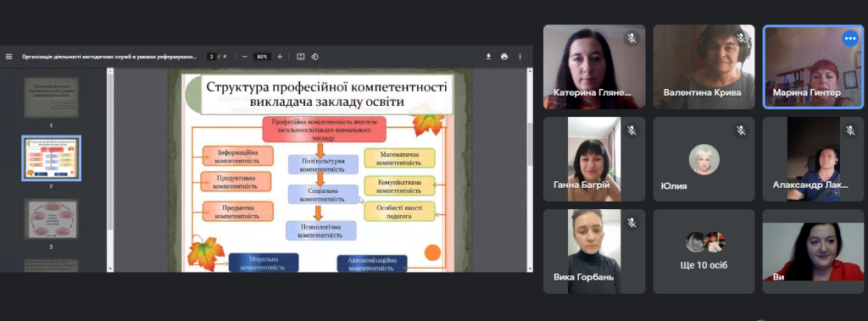Screen dimensions: 868x321
Task: Click Юлия's round profile avatar
Action: [x=704, y=159]
